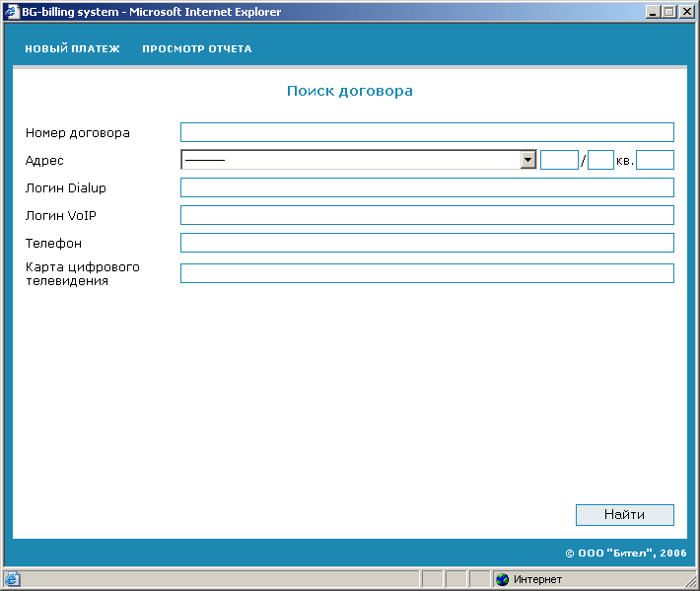Image resolution: width=700 pixels, height=591 pixels.
Task: Minimize the BG-billing system window
Action: pyautogui.click(x=654, y=12)
